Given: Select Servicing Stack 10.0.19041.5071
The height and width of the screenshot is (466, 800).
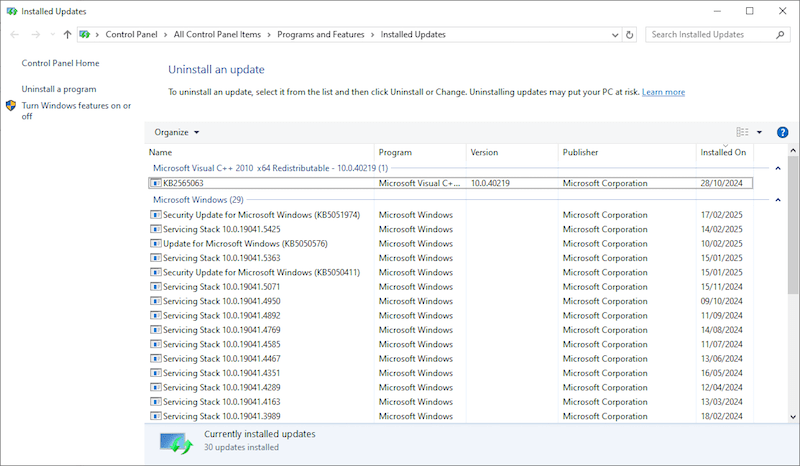Looking at the screenshot, I should tap(451, 287).
